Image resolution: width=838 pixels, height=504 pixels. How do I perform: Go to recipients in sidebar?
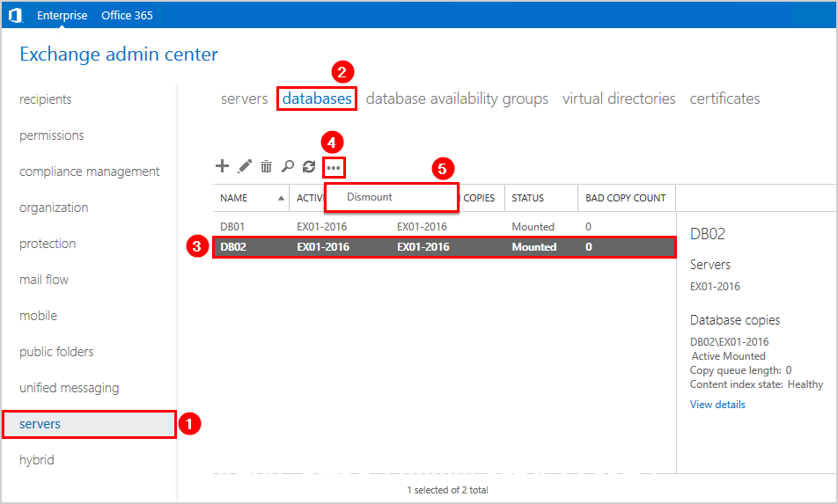(46, 99)
